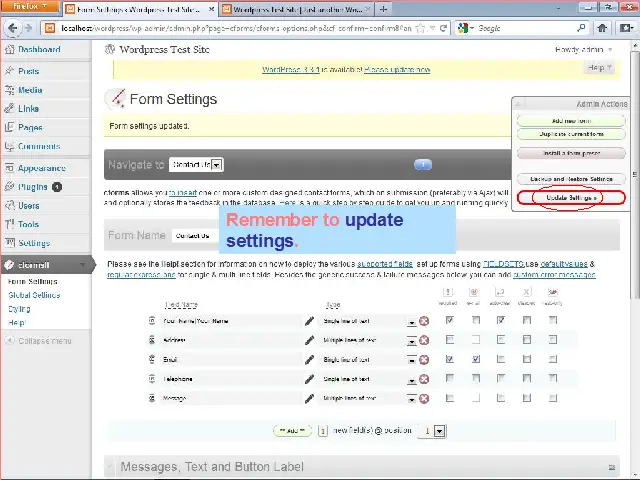Toggle required checkbox for Your Name
Screen dimensions: 640x480
[450, 320]
